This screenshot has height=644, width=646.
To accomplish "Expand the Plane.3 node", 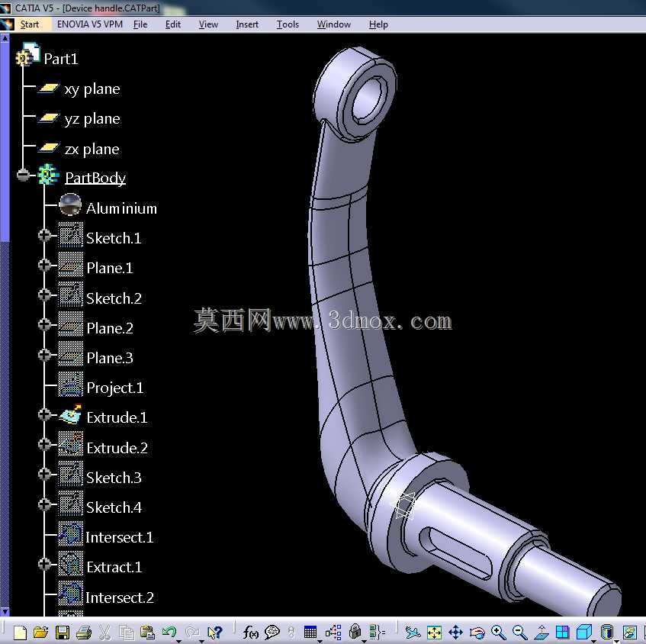I will [x=44, y=355].
